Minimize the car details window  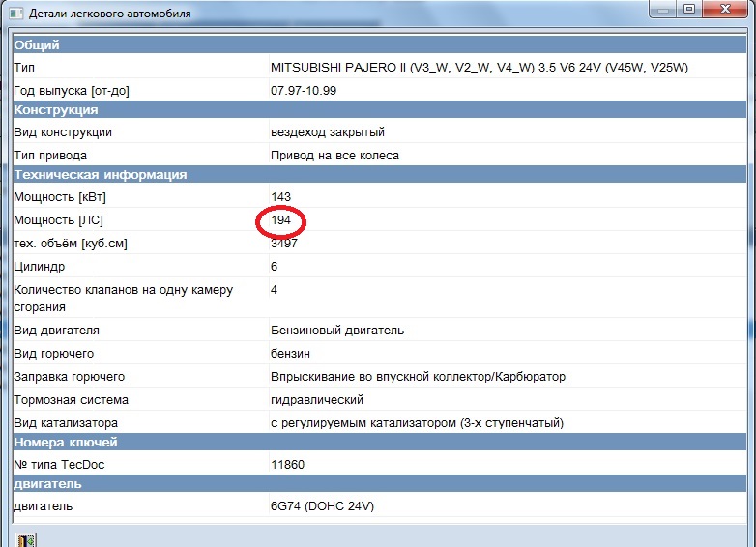coord(662,11)
